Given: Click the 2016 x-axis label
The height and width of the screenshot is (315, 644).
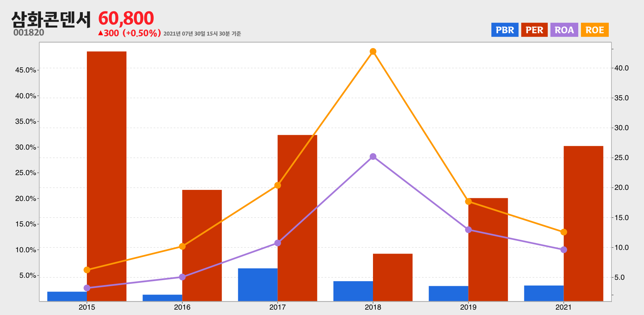Looking at the screenshot, I should coord(182,307).
